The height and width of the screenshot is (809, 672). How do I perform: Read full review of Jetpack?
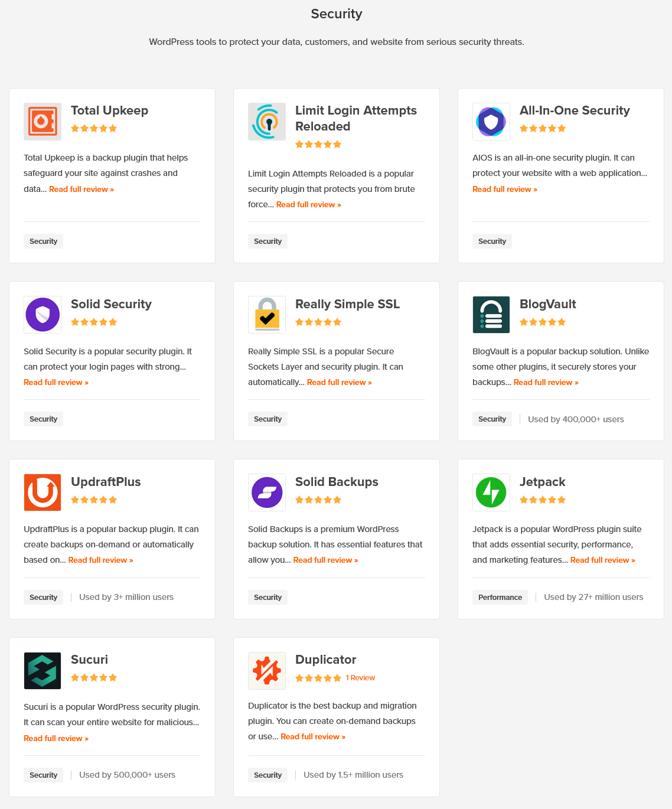[603, 560]
